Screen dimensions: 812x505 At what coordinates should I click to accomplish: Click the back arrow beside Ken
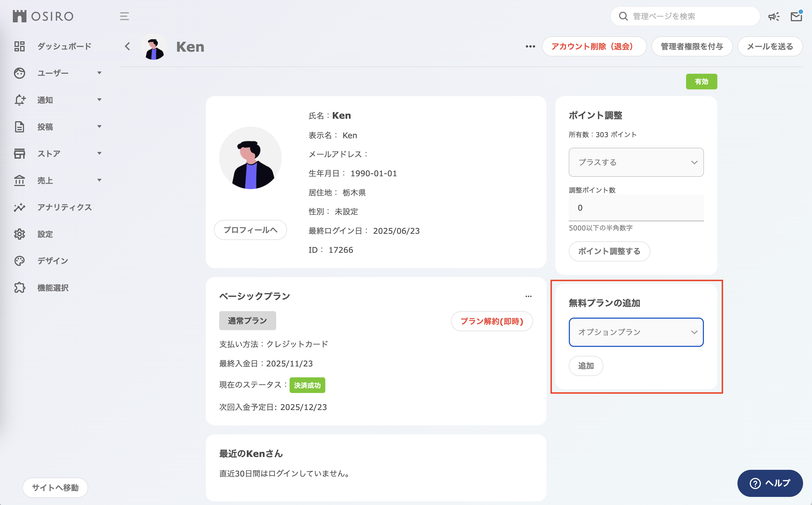[x=127, y=46]
